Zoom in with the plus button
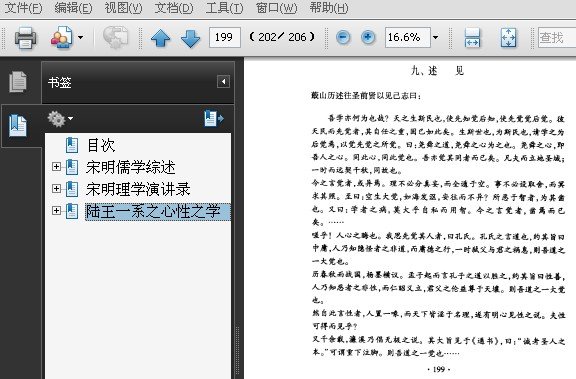576x379 pixels. coord(368,37)
